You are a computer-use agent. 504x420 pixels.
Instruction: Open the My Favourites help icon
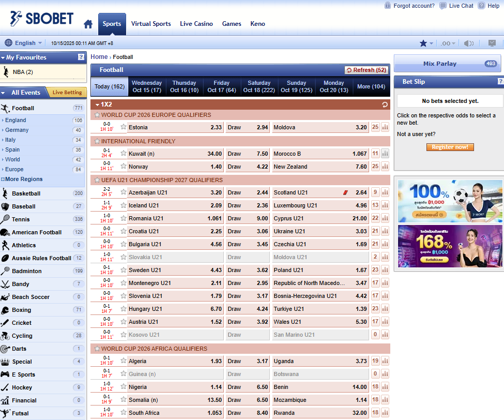click(x=81, y=57)
